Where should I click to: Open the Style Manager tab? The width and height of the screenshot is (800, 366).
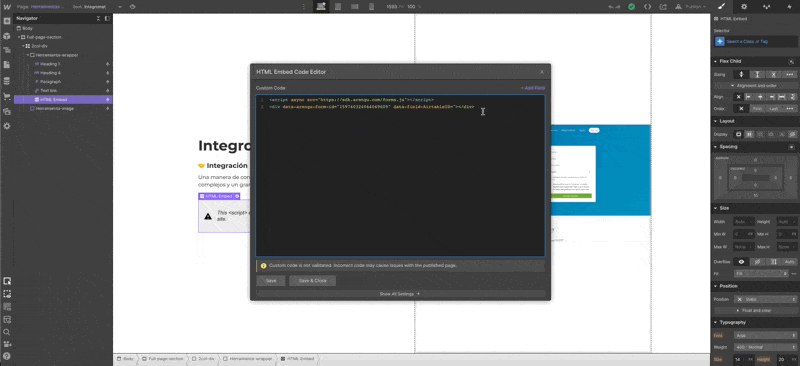[x=766, y=7]
